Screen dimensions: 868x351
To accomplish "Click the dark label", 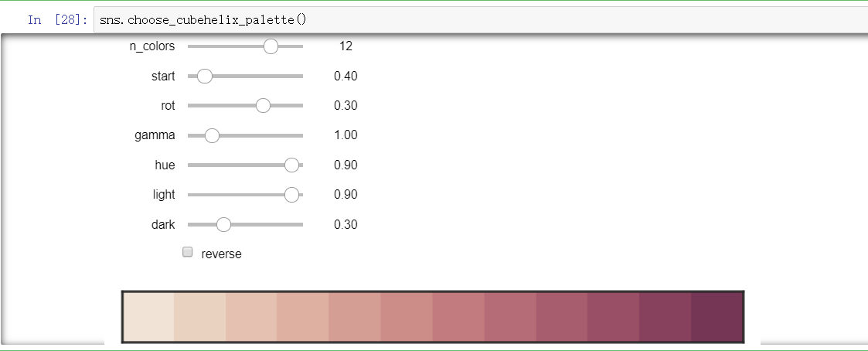I will tap(163, 224).
